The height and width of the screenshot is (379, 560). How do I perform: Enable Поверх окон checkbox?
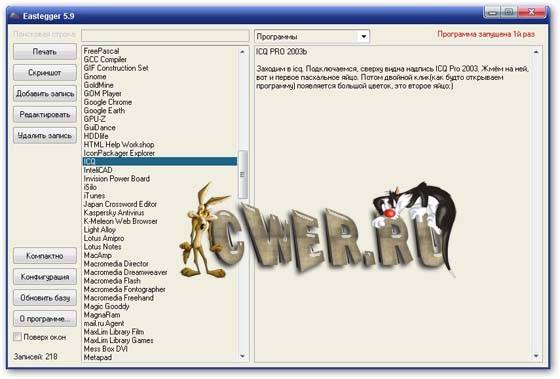[17, 337]
